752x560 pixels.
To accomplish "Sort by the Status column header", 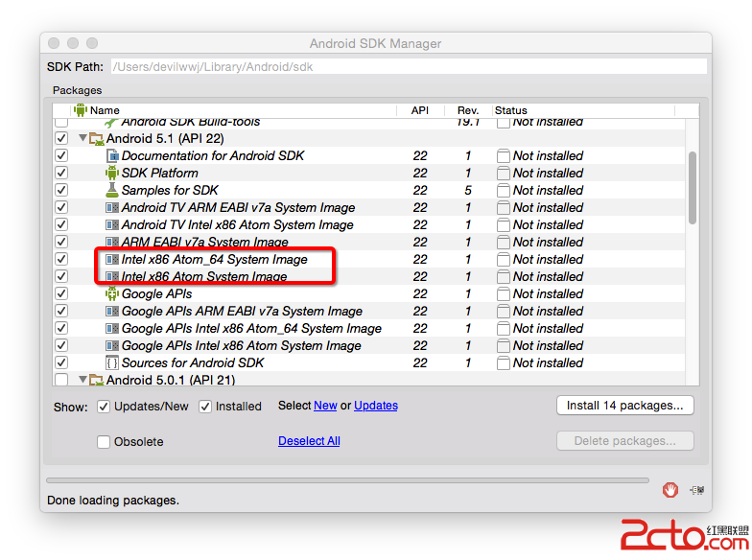I will point(583,110).
